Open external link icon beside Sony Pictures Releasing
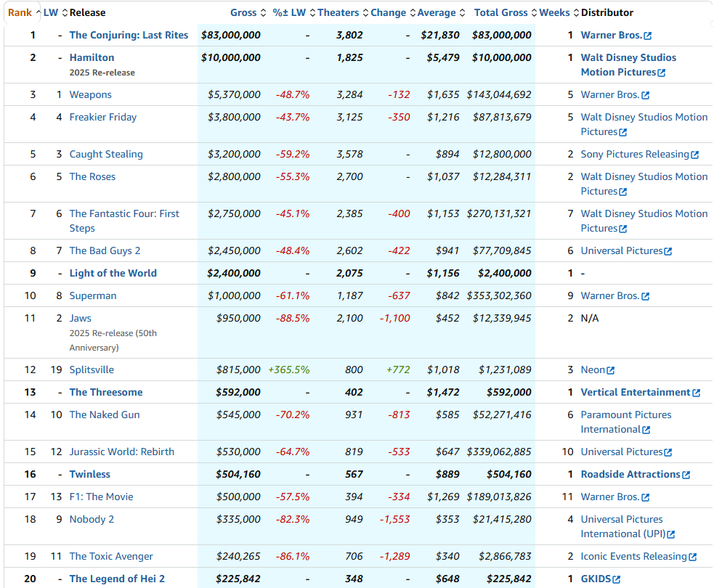 pyautogui.click(x=695, y=155)
